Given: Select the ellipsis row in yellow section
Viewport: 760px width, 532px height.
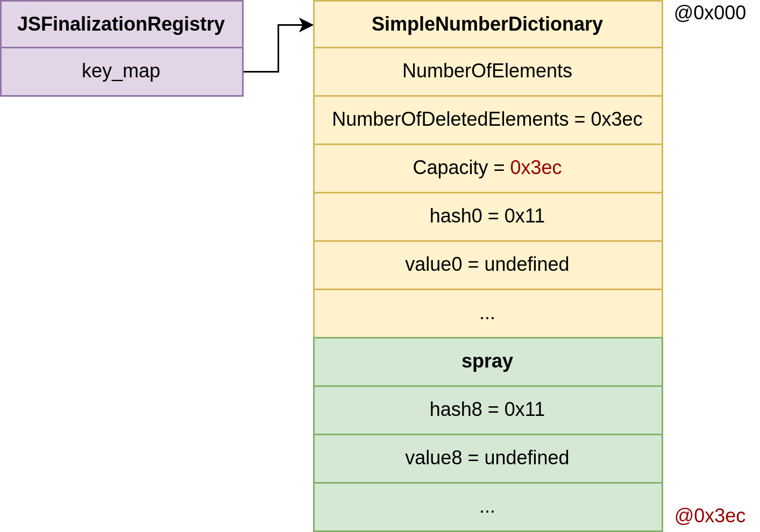Looking at the screenshot, I should click(487, 313).
